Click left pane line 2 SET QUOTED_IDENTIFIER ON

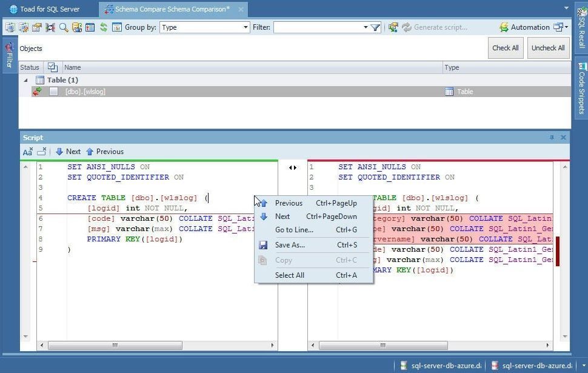tap(125, 177)
